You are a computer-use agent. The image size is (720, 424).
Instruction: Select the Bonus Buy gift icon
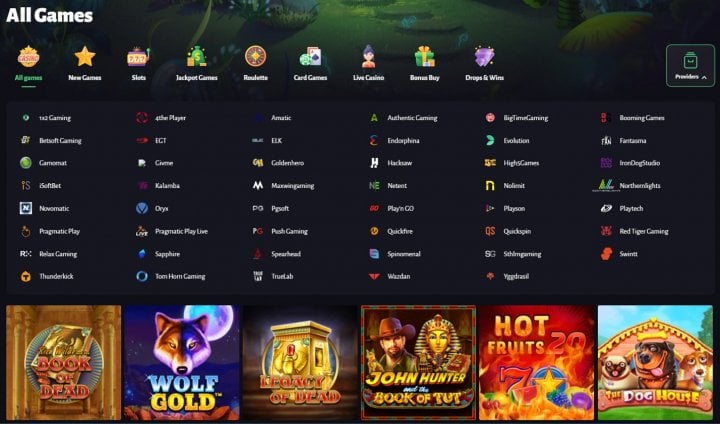(424, 57)
